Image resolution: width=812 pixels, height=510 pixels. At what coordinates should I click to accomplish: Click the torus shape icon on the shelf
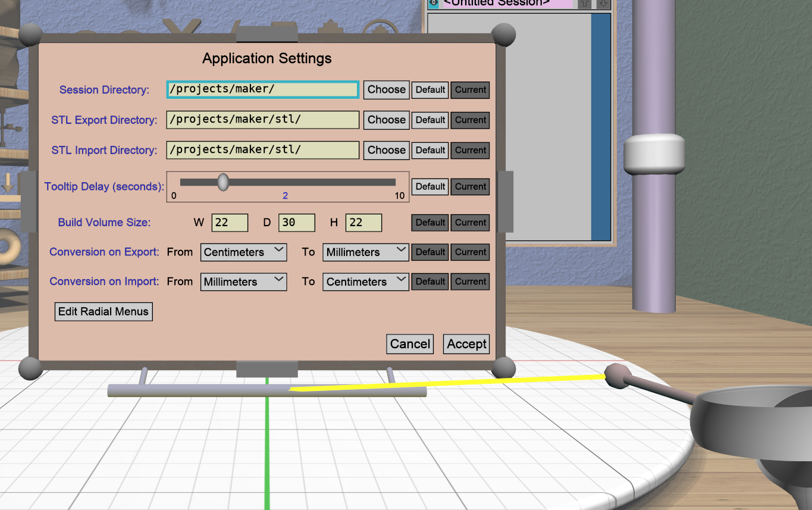(10, 248)
